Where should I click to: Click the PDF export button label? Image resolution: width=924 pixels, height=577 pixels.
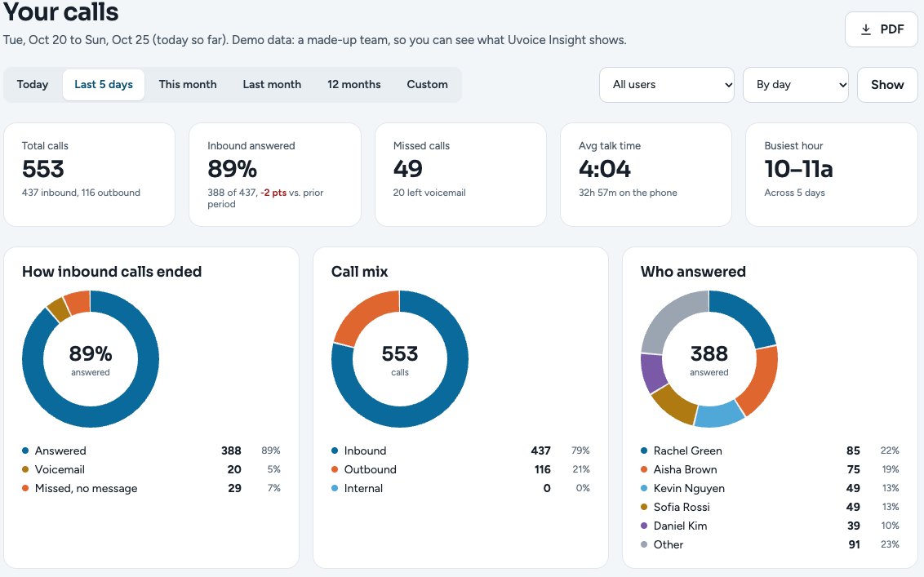(x=891, y=29)
